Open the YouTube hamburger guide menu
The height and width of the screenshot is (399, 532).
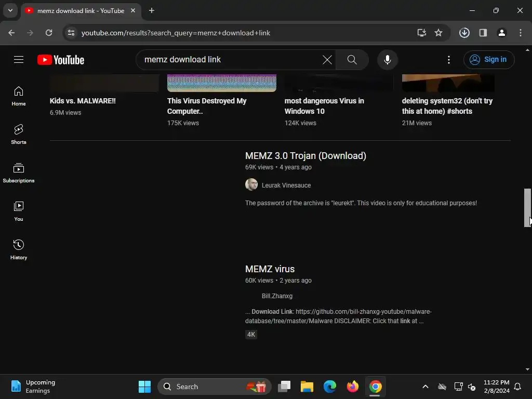click(x=19, y=60)
